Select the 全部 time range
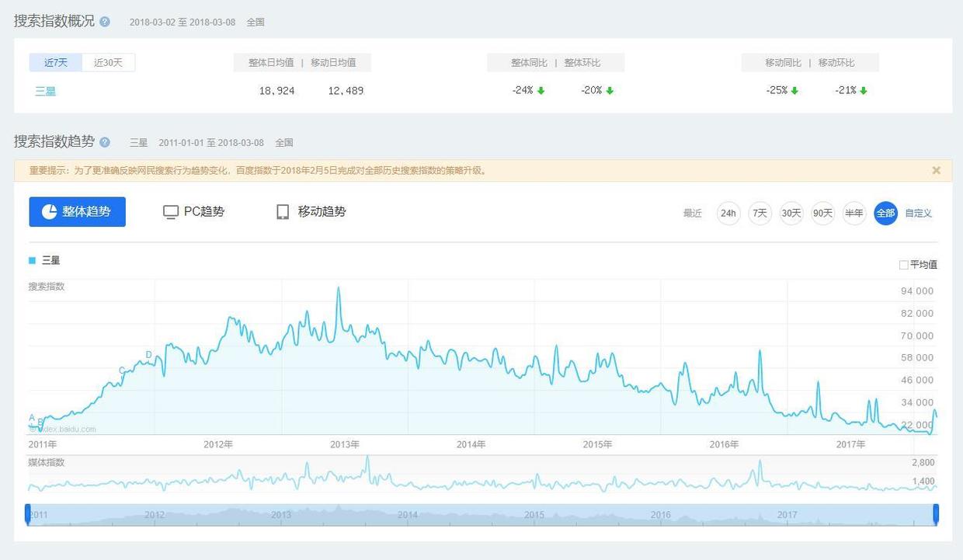The image size is (963, 560). (885, 213)
